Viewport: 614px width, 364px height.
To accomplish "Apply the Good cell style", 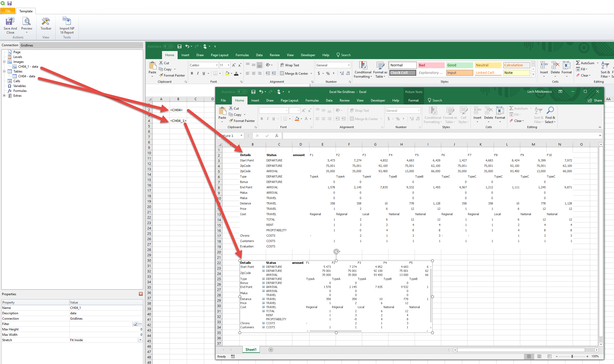I will (459, 65).
